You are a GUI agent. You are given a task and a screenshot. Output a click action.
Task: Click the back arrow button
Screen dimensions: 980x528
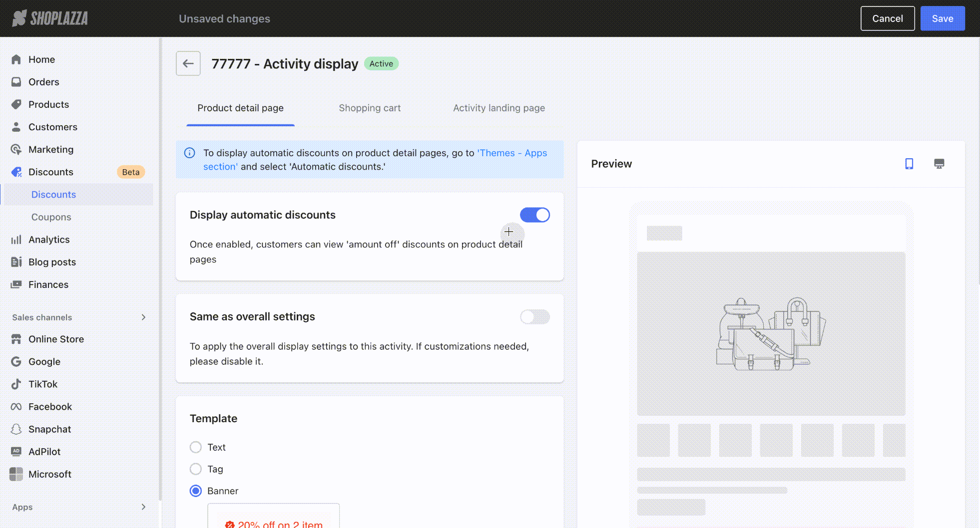tap(188, 63)
